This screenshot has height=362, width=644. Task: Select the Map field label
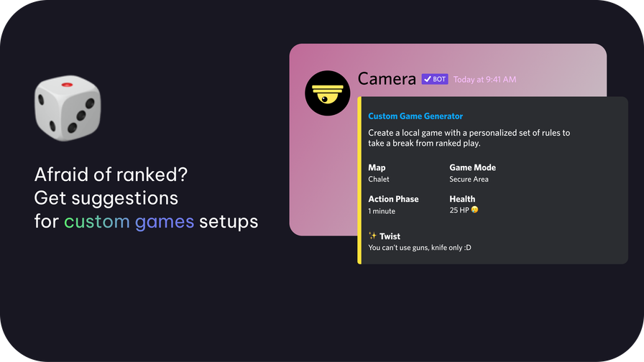[x=377, y=167]
